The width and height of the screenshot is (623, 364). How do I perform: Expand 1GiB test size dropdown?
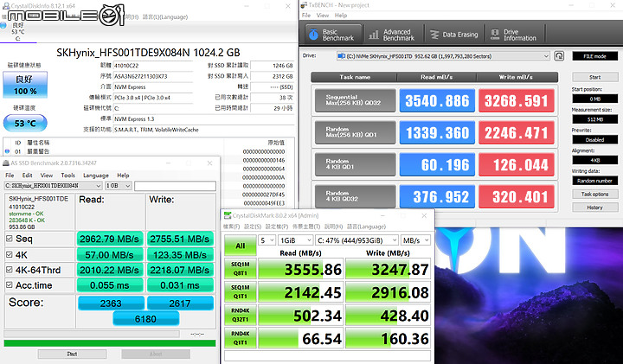[295, 240]
